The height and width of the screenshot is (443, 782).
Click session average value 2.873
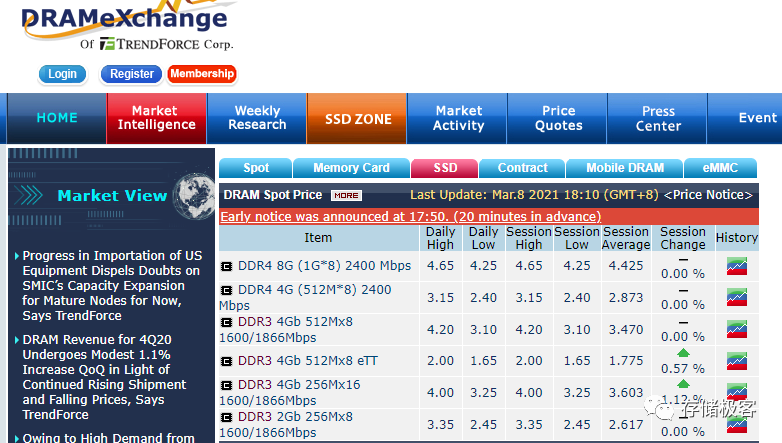point(626,298)
